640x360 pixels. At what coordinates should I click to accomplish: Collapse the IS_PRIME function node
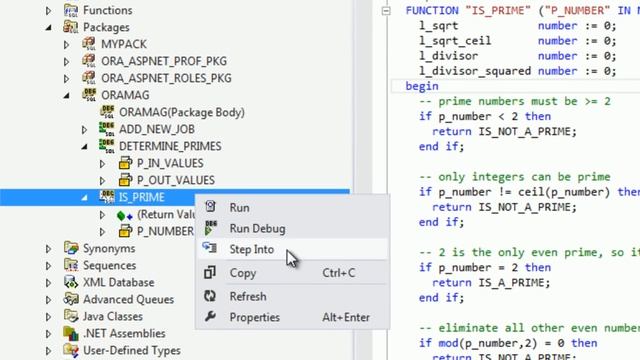[x=84, y=198]
